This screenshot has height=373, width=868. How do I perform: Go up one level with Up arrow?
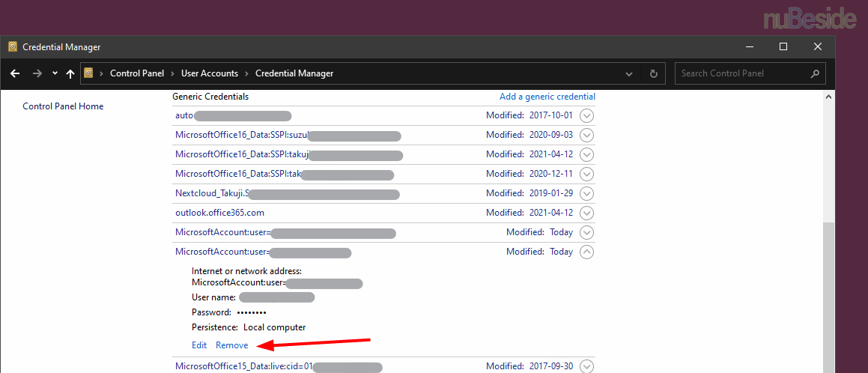70,73
